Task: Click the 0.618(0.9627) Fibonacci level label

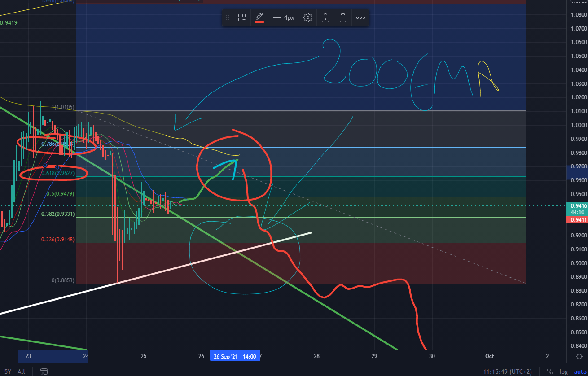Action: point(57,173)
